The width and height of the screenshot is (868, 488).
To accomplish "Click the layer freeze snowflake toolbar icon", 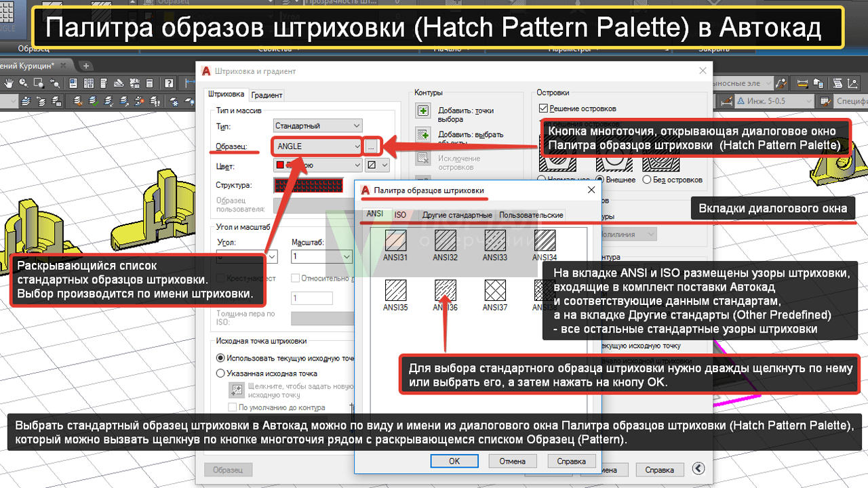I will pyautogui.click(x=175, y=102).
